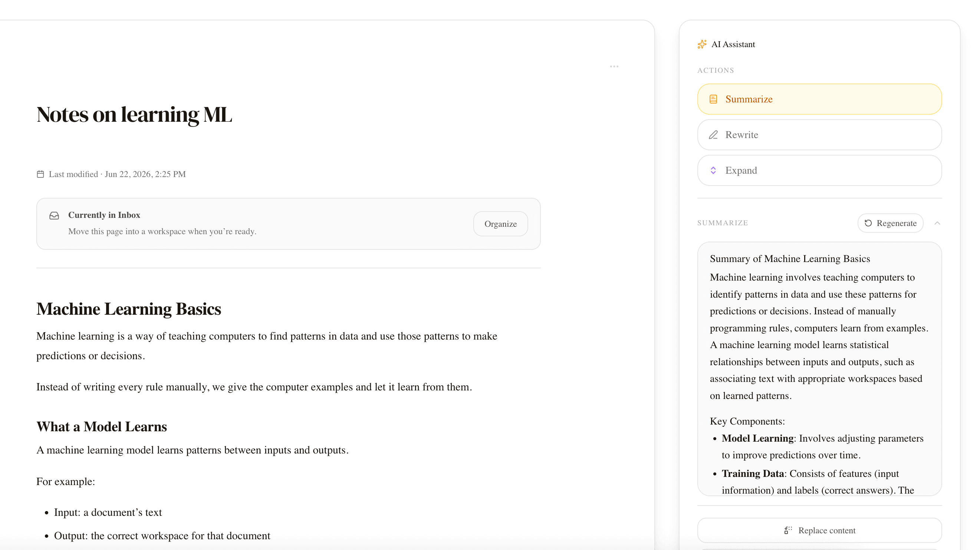Click paragraph 'Machine learning is a way of teaching'

(x=267, y=346)
